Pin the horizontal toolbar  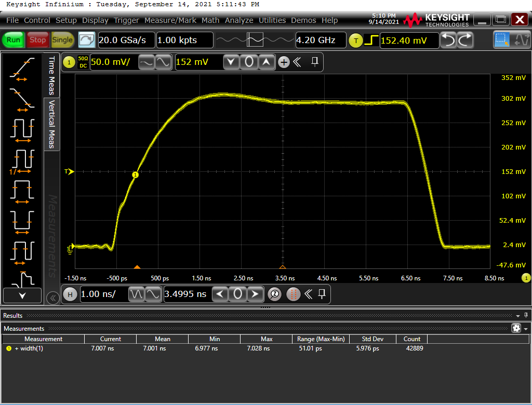322,294
